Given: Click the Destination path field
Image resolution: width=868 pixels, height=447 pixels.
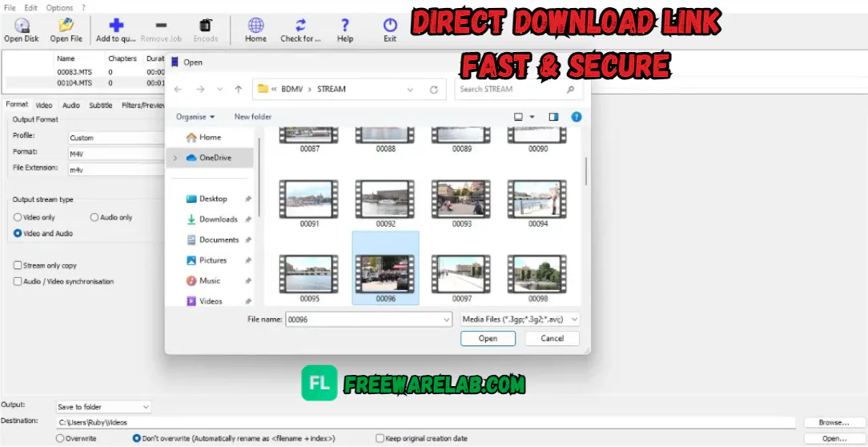Looking at the screenshot, I should click(426, 423).
